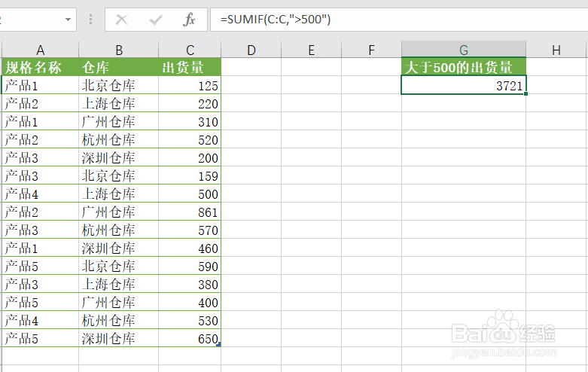Click 产品2 in the 220 row

21,103
